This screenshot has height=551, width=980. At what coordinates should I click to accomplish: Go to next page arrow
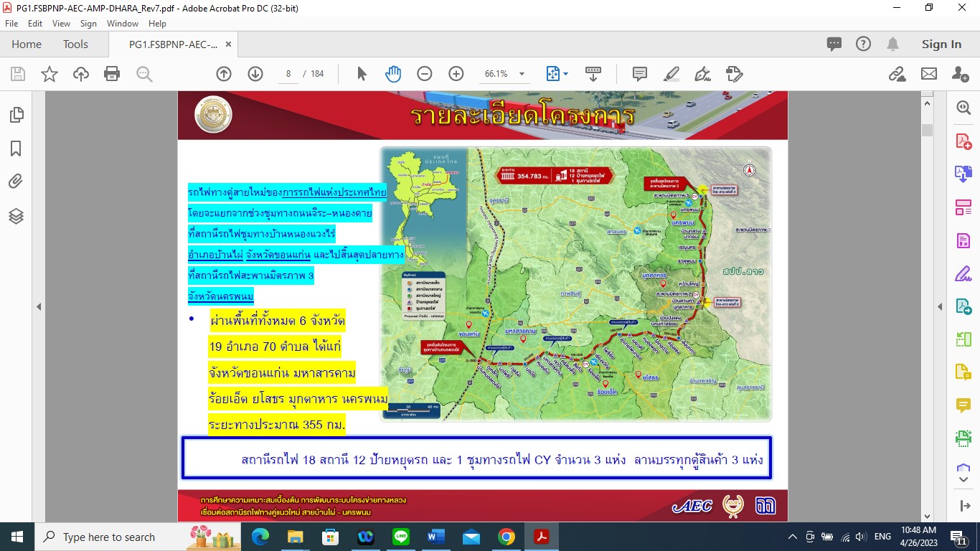(x=255, y=74)
